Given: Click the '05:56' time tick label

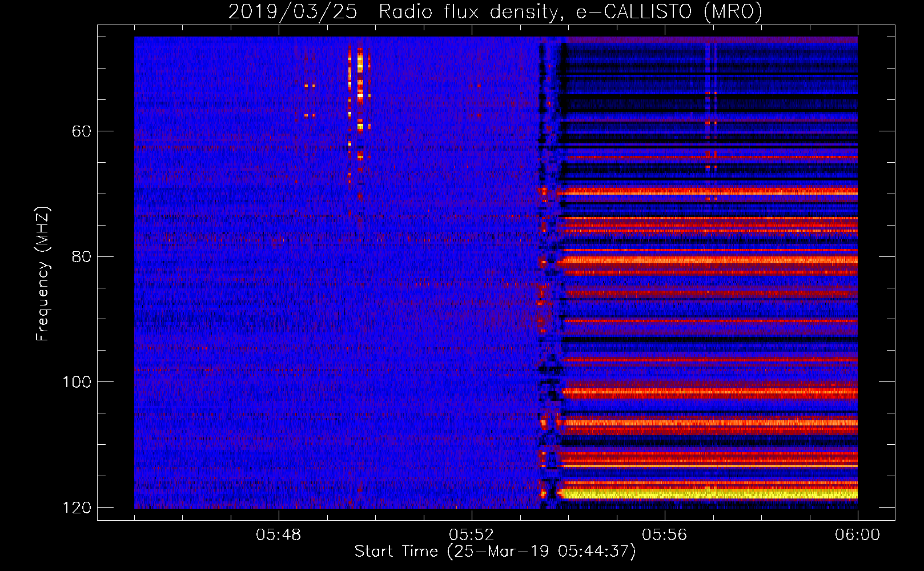Looking at the screenshot, I should click(665, 535).
